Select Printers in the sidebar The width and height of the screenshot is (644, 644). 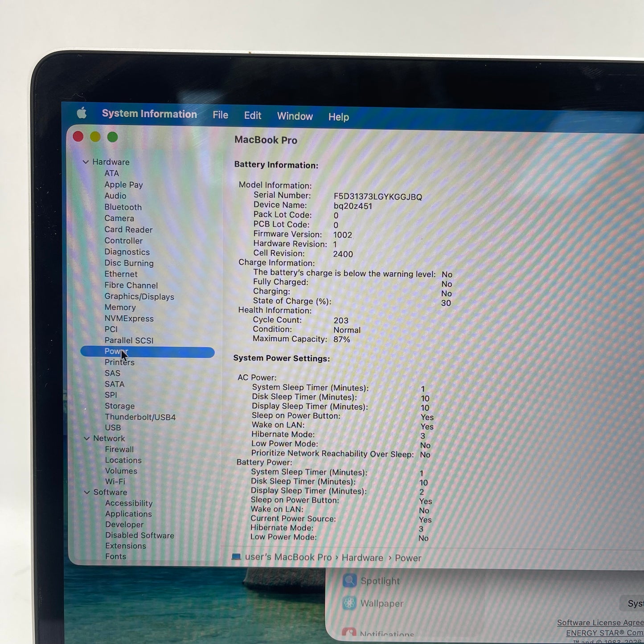tap(119, 362)
